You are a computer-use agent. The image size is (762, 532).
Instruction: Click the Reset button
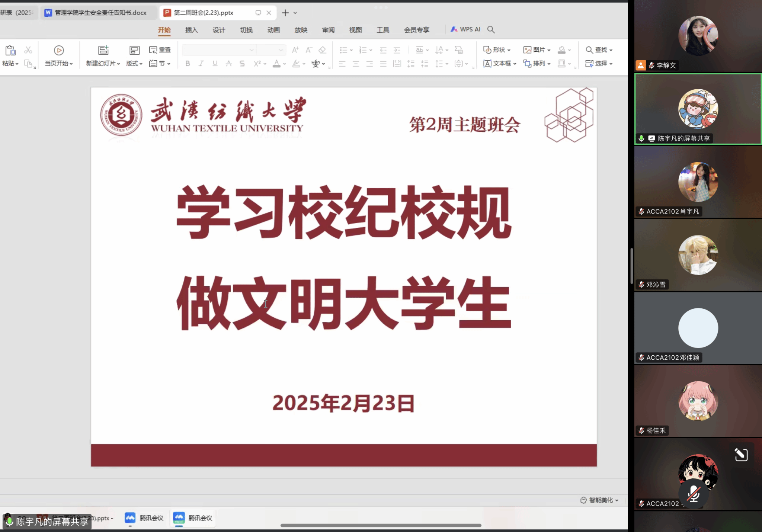[x=160, y=50]
